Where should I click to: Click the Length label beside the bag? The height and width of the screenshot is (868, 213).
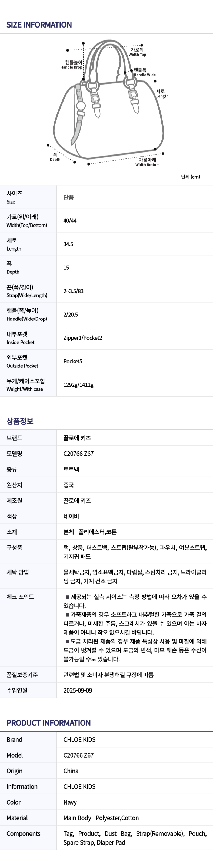click(x=162, y=94)
